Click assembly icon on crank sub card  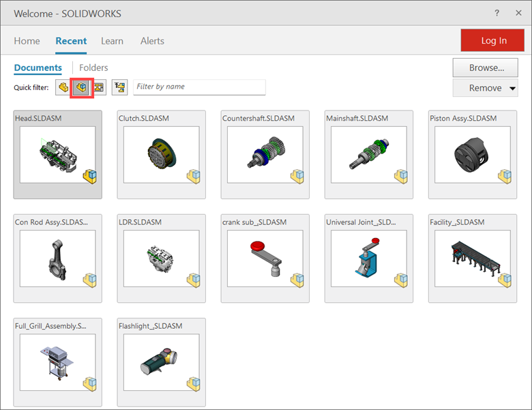coord(297,280)
